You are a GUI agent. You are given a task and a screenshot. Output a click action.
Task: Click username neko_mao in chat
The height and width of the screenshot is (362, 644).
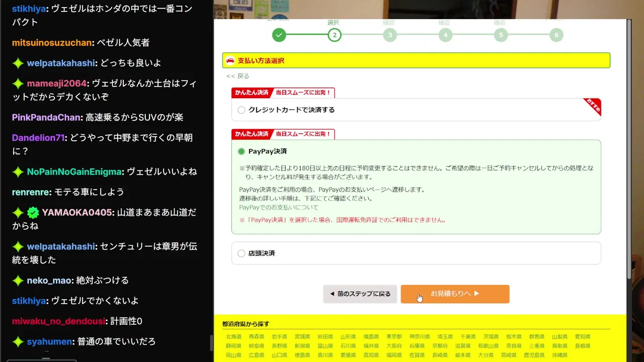click(x=50, y=281)
